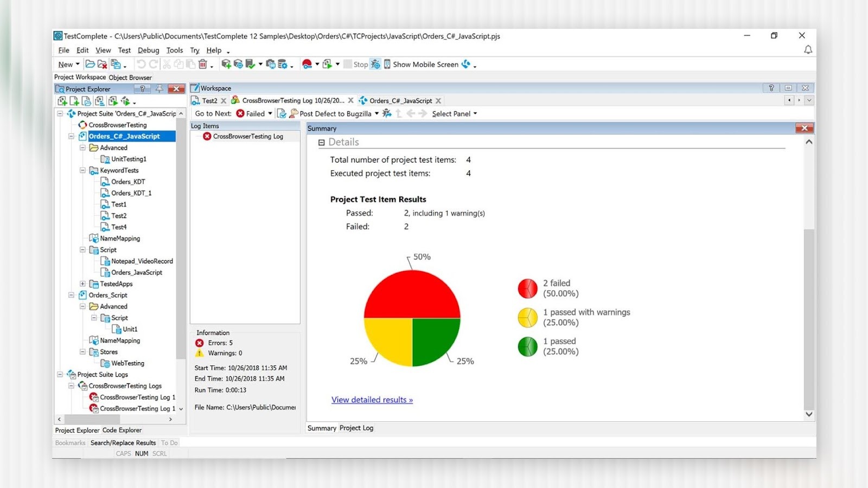
Task: Collapse the Stores tree node
Action: pyautogui.click(x=82, y=352)
